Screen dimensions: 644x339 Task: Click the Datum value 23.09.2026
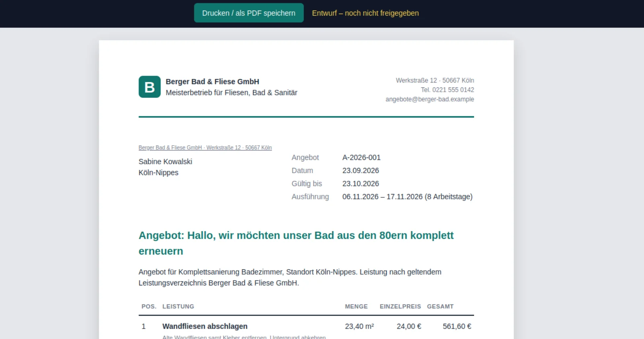361,171
